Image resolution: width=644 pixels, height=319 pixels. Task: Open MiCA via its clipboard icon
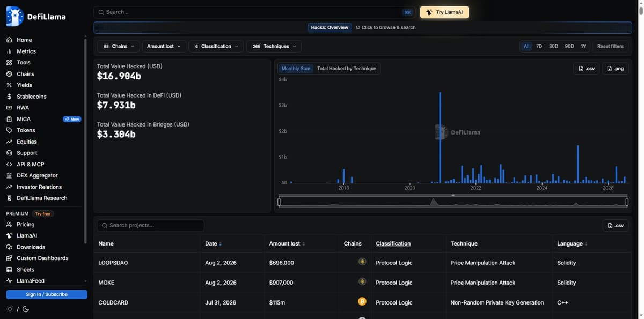pos(9,119)
